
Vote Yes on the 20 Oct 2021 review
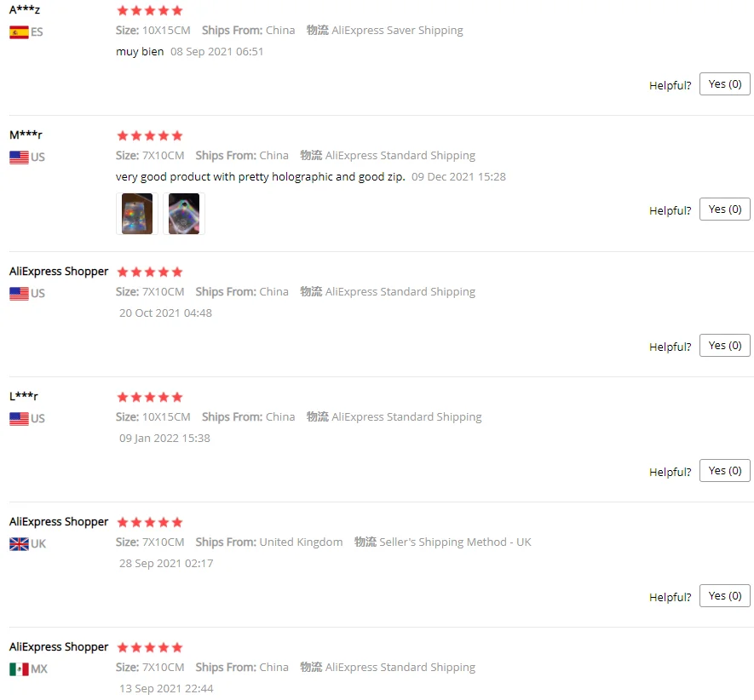pos(725,345)
